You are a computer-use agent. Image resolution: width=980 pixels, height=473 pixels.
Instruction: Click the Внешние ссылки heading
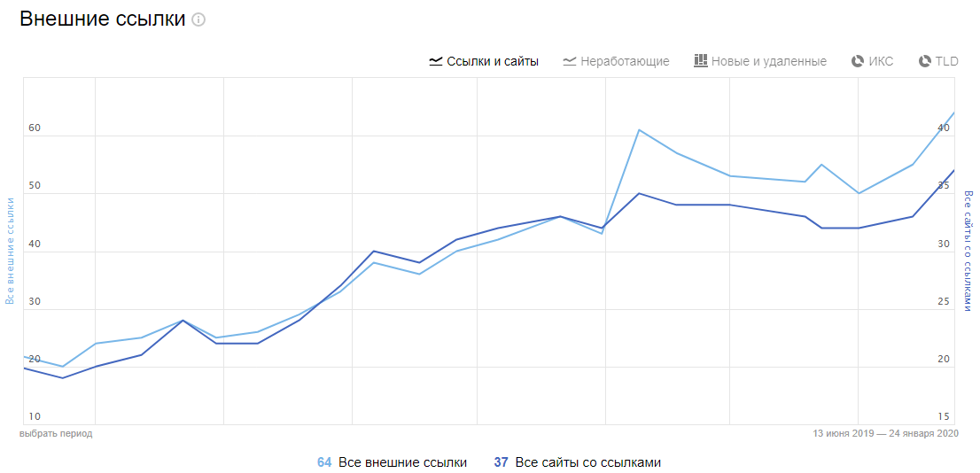pyautogui.click(x=103, y=19)
